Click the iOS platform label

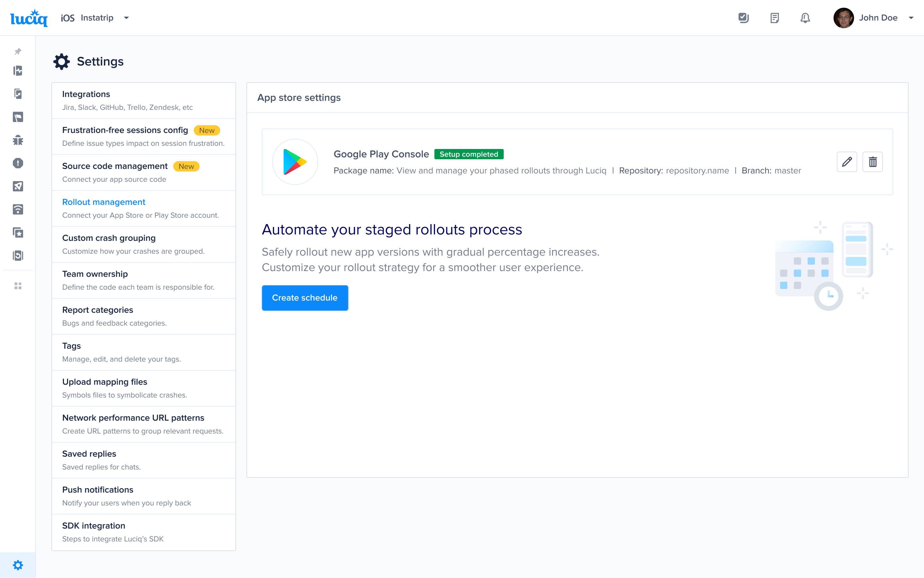point(68,18)
